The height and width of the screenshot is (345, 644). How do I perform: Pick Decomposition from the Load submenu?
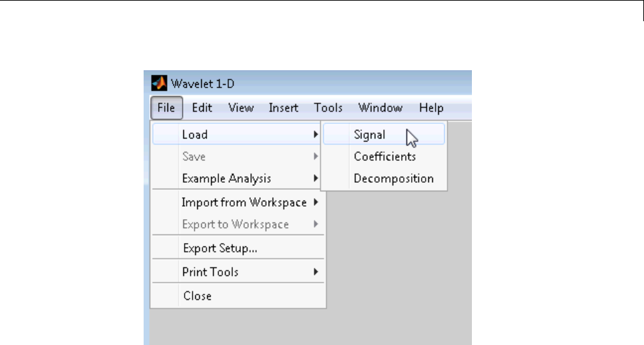point(393,179)
